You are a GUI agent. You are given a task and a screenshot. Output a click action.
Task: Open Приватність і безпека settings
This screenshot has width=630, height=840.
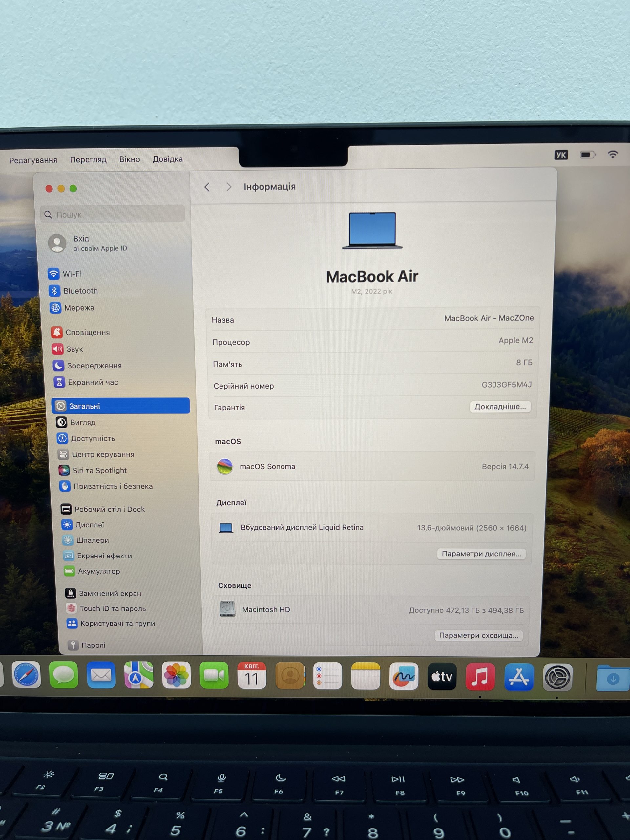point(106,487)
